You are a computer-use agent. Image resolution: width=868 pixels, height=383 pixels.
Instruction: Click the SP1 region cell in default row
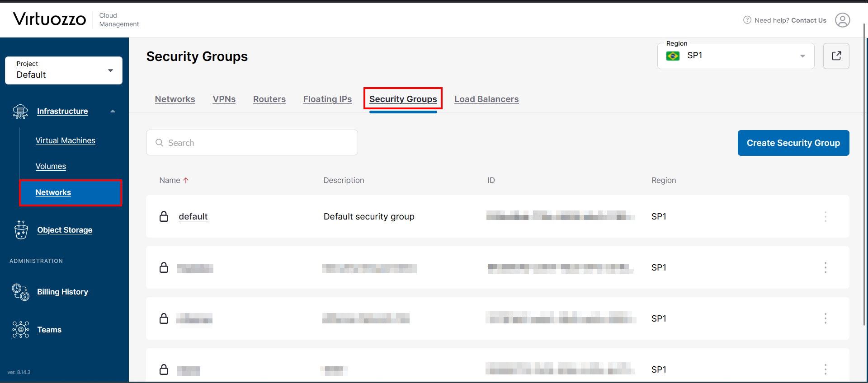pyautogui.click(x=659, y=216)
